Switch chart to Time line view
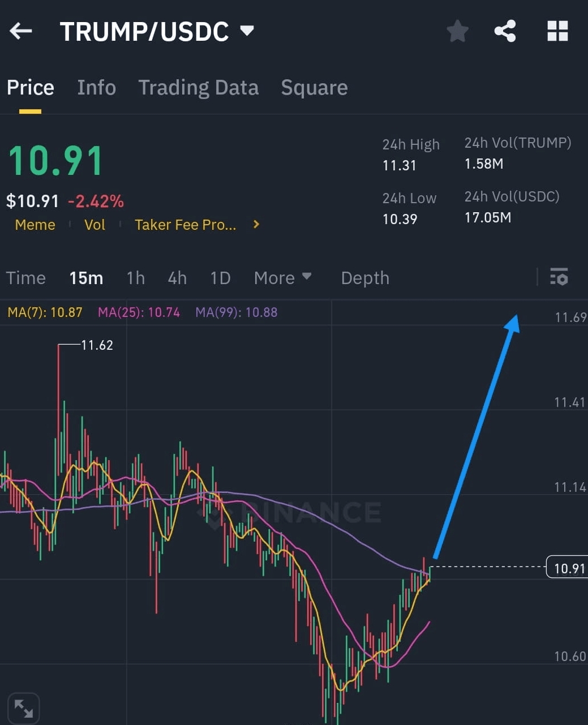 click(25, 278)
